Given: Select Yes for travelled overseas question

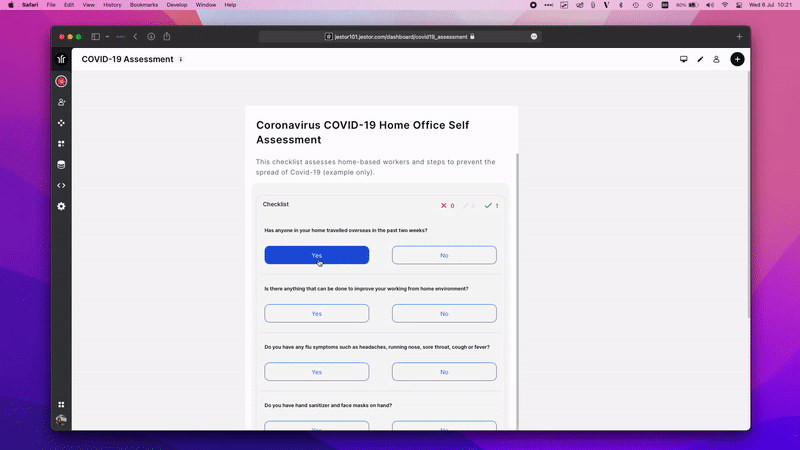Looking at the screenshot, I should [x=316, y=255].
